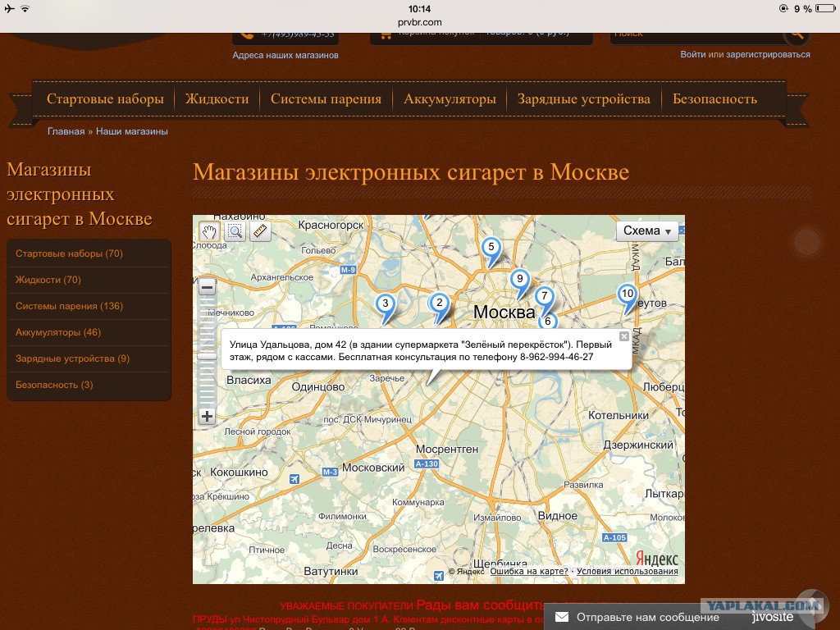Screen dimensions: 840x630
Task: Open the Отправьте нам сообщение chat bar
Action: 647,617
